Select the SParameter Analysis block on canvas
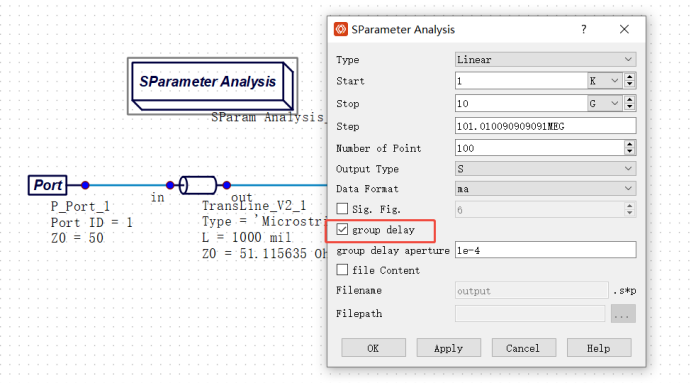Image resolution: width=692 pixels, height=383 pixels. pos(212,86)
